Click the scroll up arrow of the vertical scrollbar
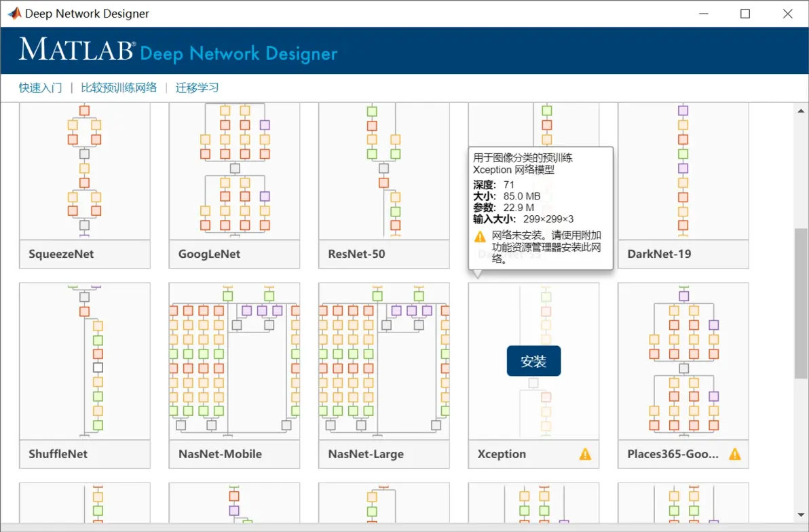The width and height of the screenshot is (809, 532). click(801, 111)
